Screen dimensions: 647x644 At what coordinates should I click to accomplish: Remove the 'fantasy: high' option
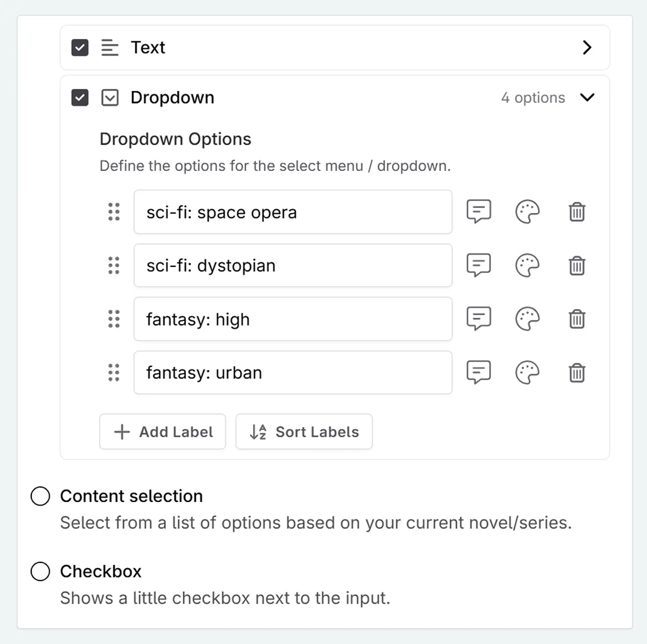pos(577,319)
